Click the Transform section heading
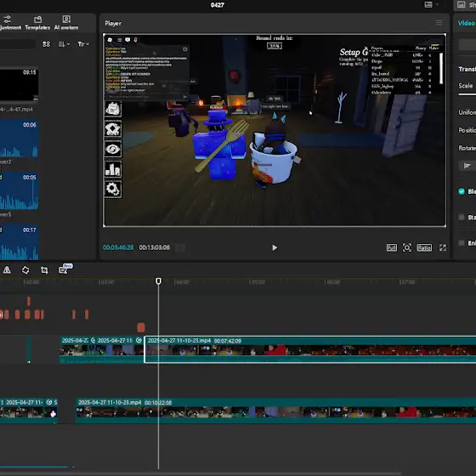This screenshot has width=476, height=476. 467,69
